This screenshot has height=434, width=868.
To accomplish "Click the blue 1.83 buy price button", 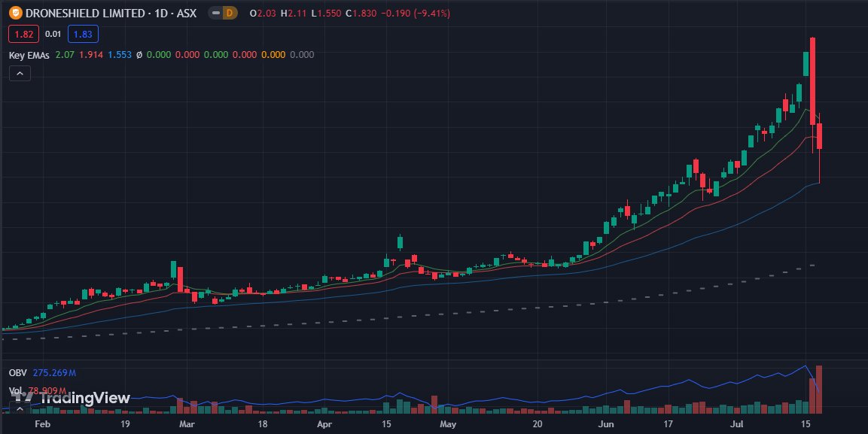I will point(83,35).
